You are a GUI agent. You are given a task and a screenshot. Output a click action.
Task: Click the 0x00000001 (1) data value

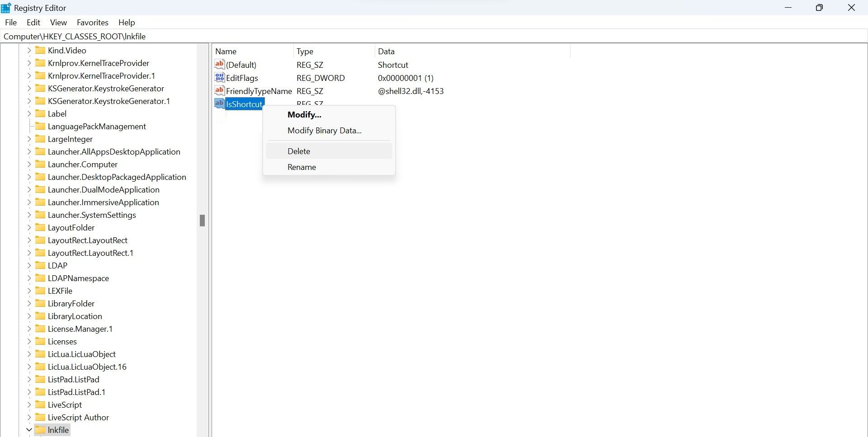click(x=406, y=78)
